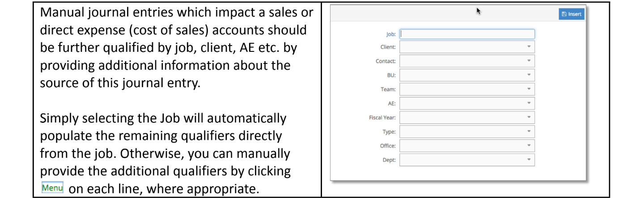Image resolution: width=644 pixels, height=198 pixels.
Task: Click the Dept dropdown arrow
Action: 529,160
